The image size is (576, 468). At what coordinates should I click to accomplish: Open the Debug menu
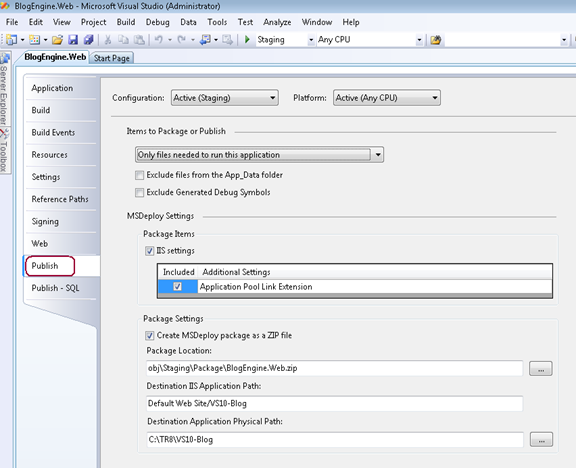point(158,22)
